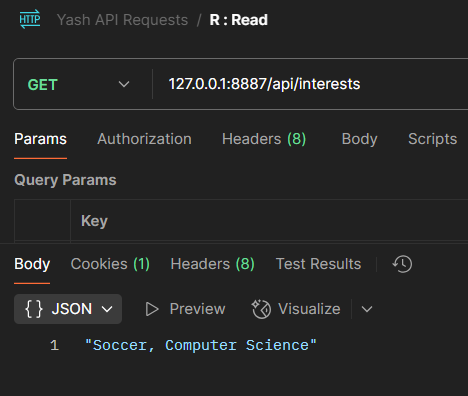Click line number 1 in response
The height and width of the screenshot is (396, 468).
[55, 345]
